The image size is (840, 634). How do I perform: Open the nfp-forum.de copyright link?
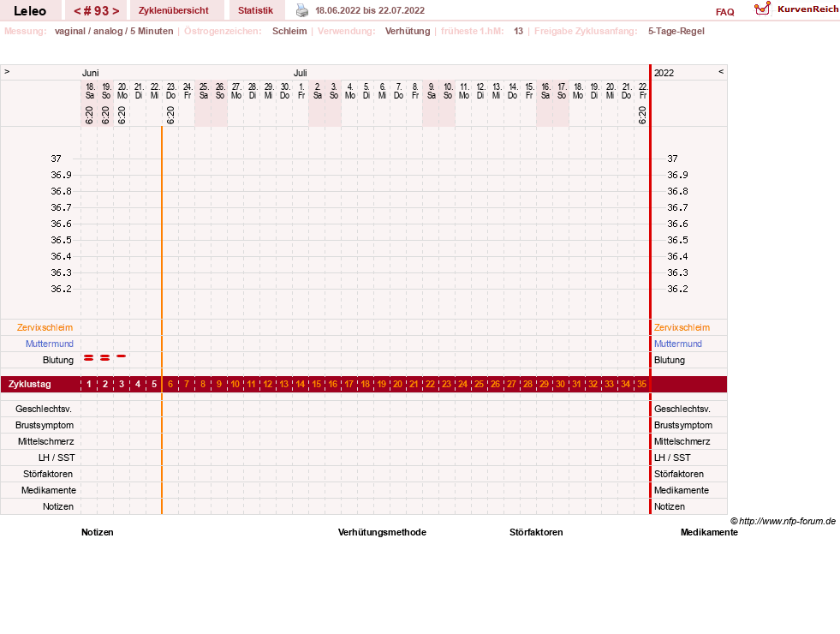click(x=783, y=521)
